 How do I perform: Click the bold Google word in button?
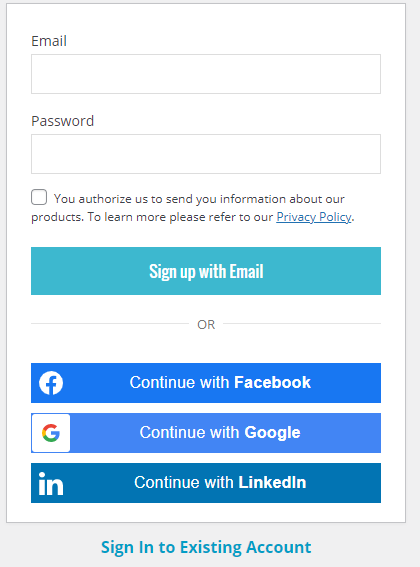(272, 433)
